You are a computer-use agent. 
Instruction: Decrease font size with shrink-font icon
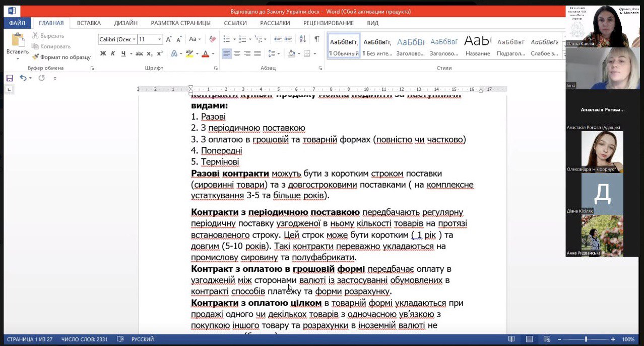178,39
